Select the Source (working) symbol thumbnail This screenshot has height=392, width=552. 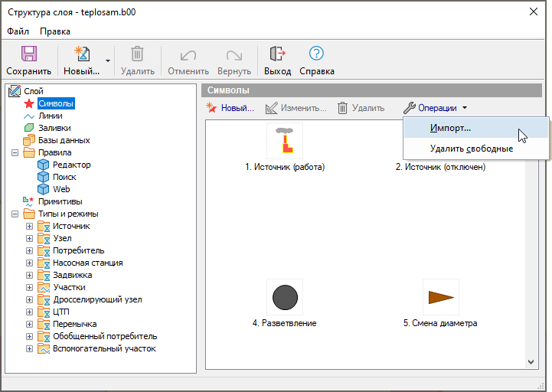285,141
